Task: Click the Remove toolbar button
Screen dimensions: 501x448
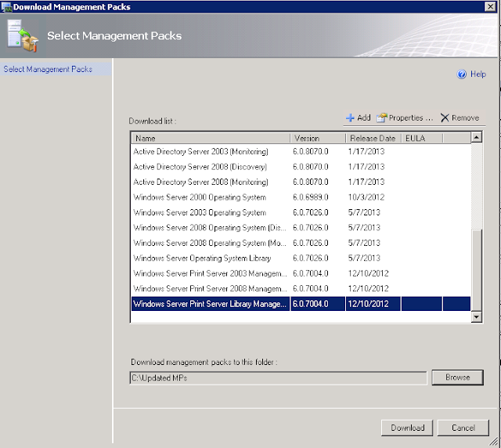Action: click(x=460, y=117)
